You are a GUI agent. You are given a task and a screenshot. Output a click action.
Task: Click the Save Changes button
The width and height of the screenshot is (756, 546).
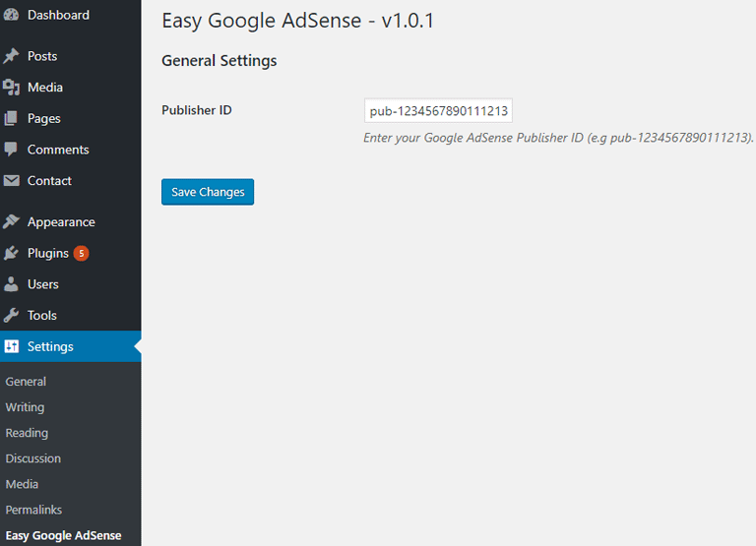pyautogui.click(x=208, y=192)
